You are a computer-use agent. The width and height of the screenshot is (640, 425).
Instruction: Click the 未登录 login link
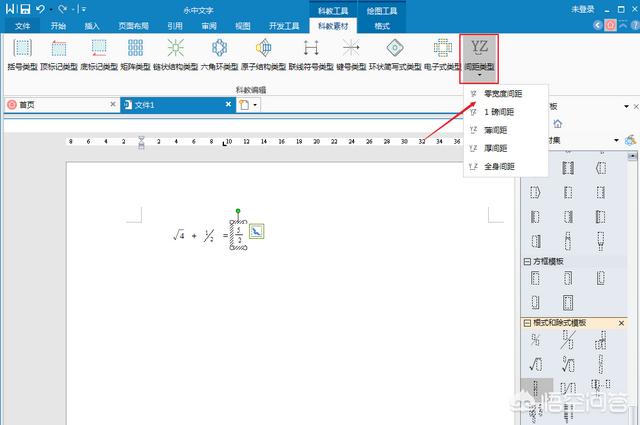click(x=582, y=9)
